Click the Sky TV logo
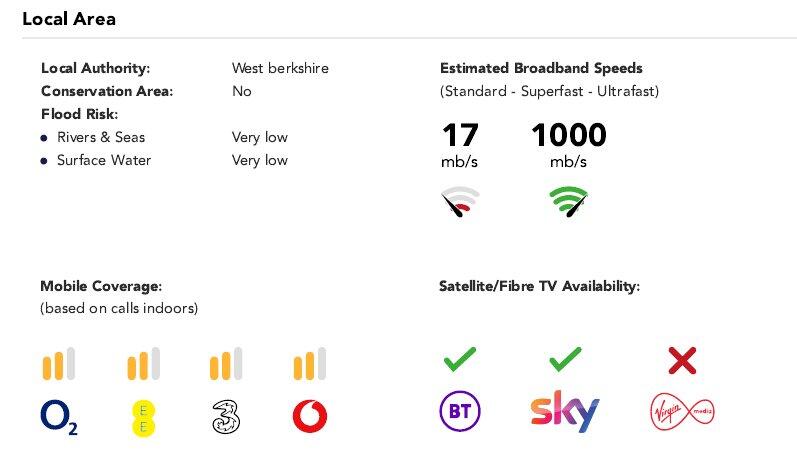The height and width of the screenshot is (456, 797). click(x=564, y=411)
